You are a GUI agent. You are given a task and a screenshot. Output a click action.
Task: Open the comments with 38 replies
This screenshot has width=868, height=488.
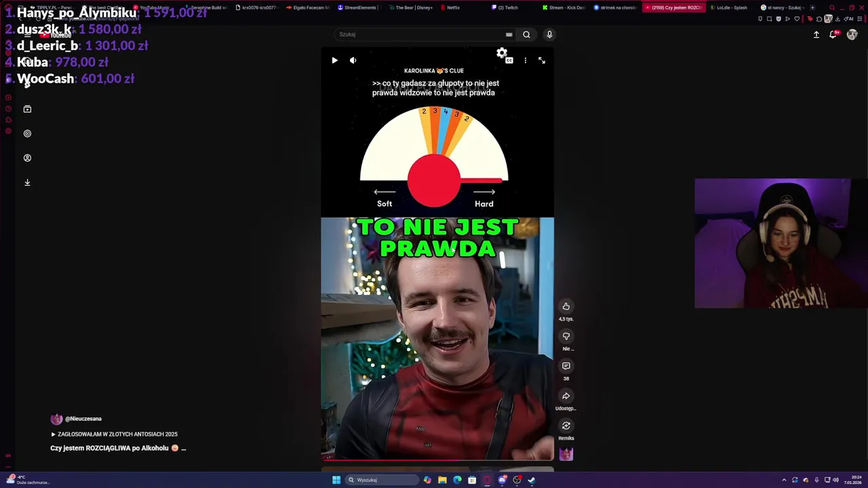point(566,366)
